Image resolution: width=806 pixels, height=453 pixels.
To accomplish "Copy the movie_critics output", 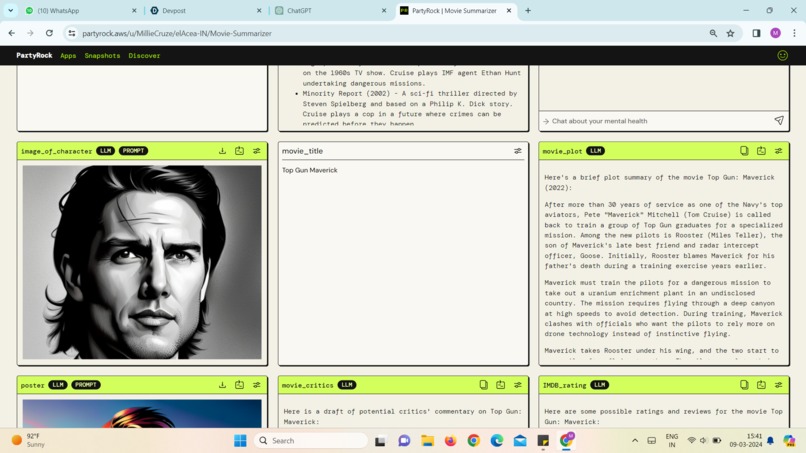I will tap(483, 385).
